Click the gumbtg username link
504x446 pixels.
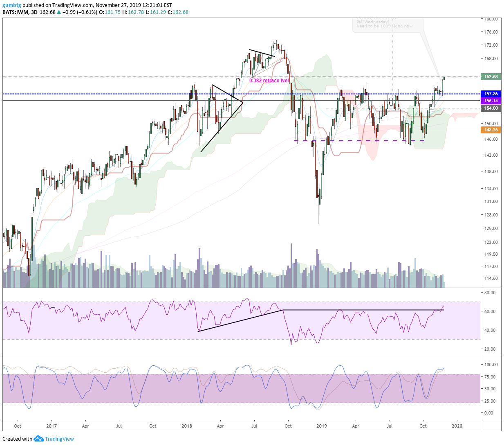[12, 5]
